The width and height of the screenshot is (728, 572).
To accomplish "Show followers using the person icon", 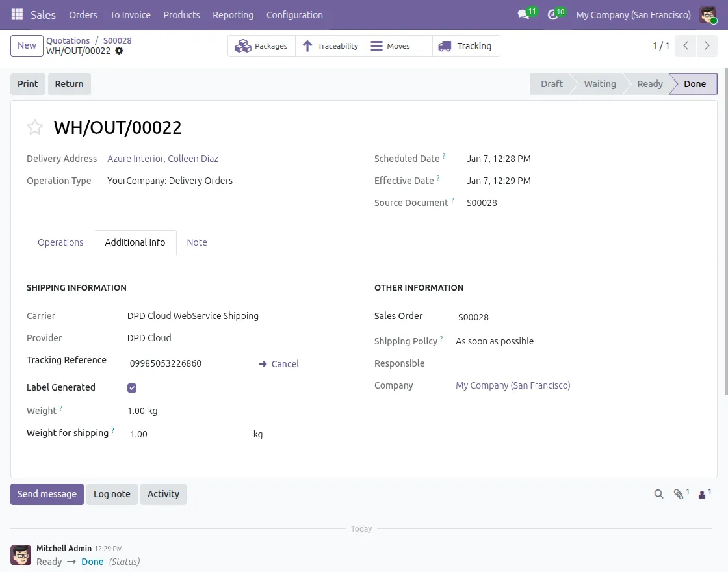I will click(702, 494).
